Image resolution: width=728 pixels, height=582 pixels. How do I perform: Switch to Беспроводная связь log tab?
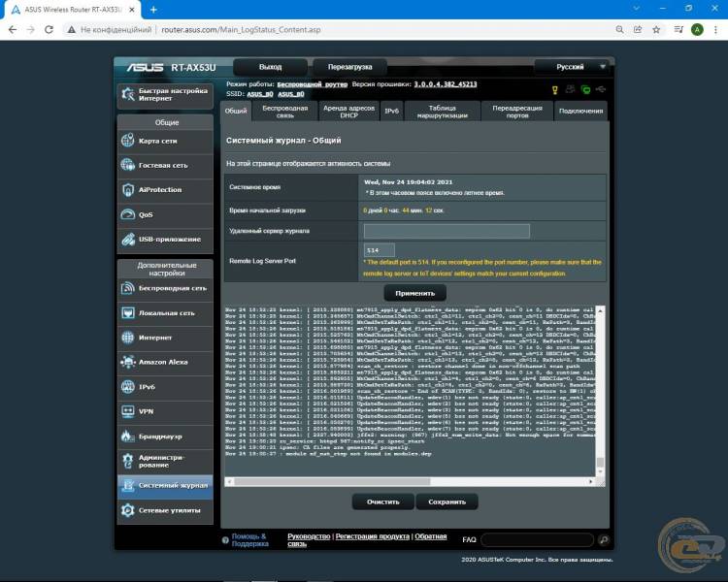285,112
